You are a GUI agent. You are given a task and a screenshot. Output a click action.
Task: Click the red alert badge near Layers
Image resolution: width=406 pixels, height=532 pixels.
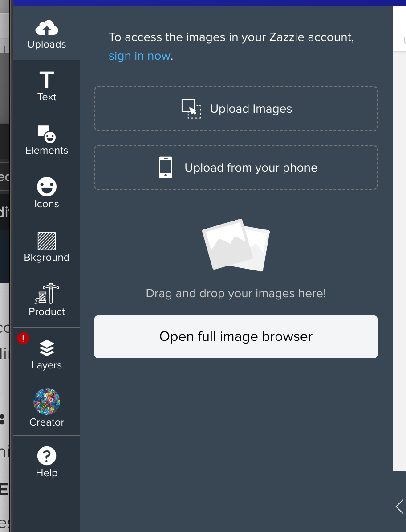[x=23, y=338]
